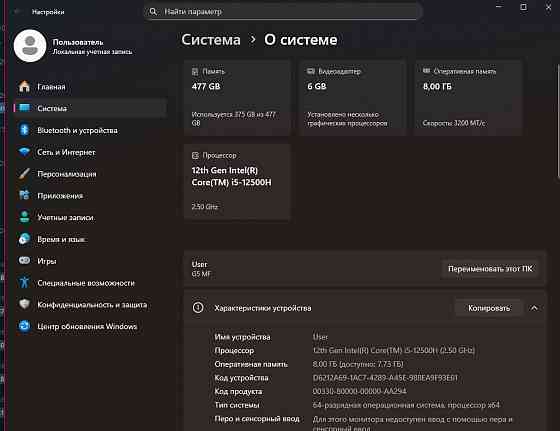Select Игры in the sidebar
This screenshot has width=560, height=431.
(x=90, y=261)
